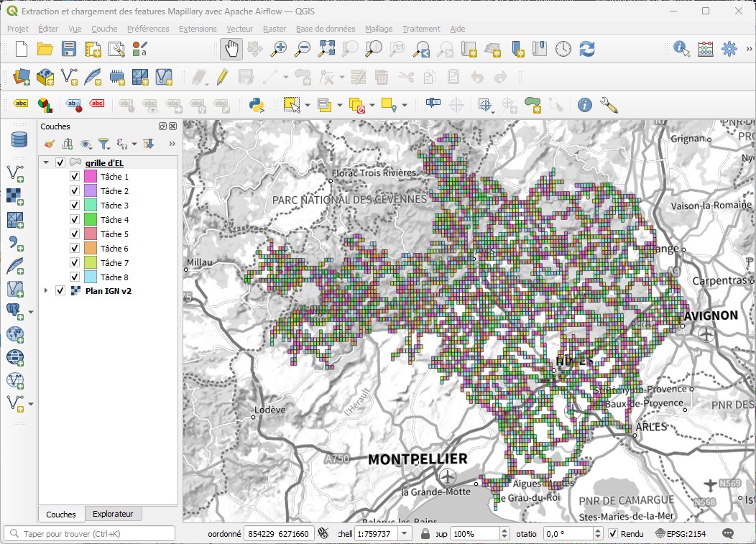Refresh the map canvas

click(x=587, y=49)
